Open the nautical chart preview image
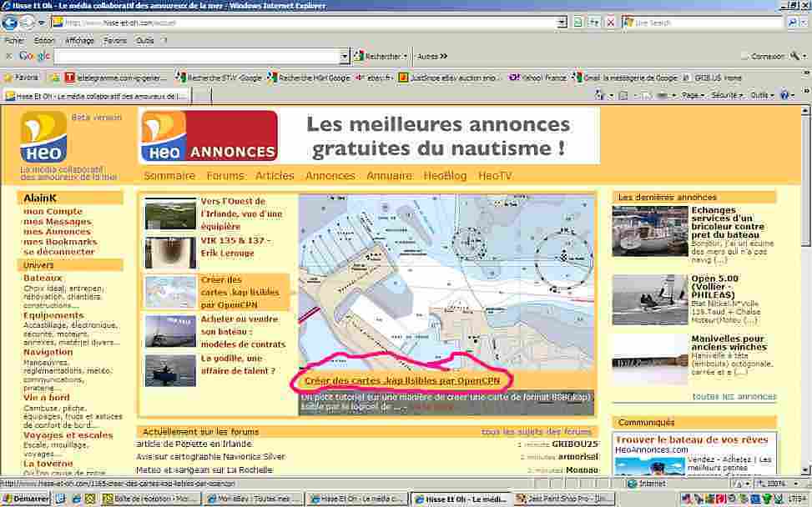Viewport: 812px width, 507px height. click(x=446, y=282)
